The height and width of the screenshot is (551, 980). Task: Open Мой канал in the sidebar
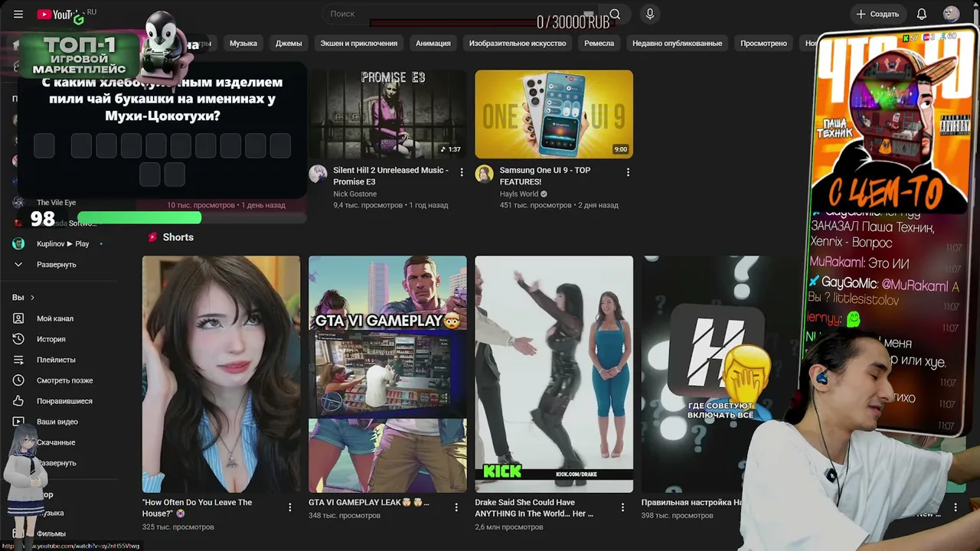click(x=55, y=318)
